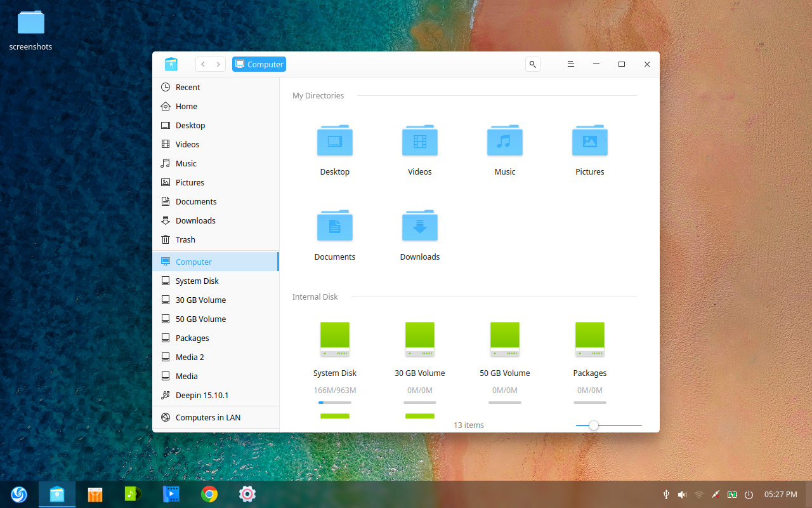812x508 pixels.
Task: Open the orange app store icon in the dock
Action: 95,494
